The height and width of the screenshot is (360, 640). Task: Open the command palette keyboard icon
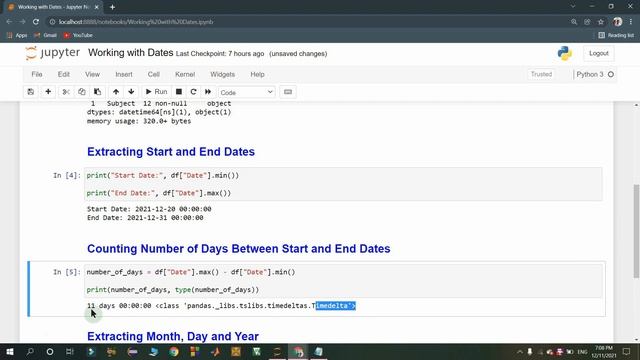[288, 92]
